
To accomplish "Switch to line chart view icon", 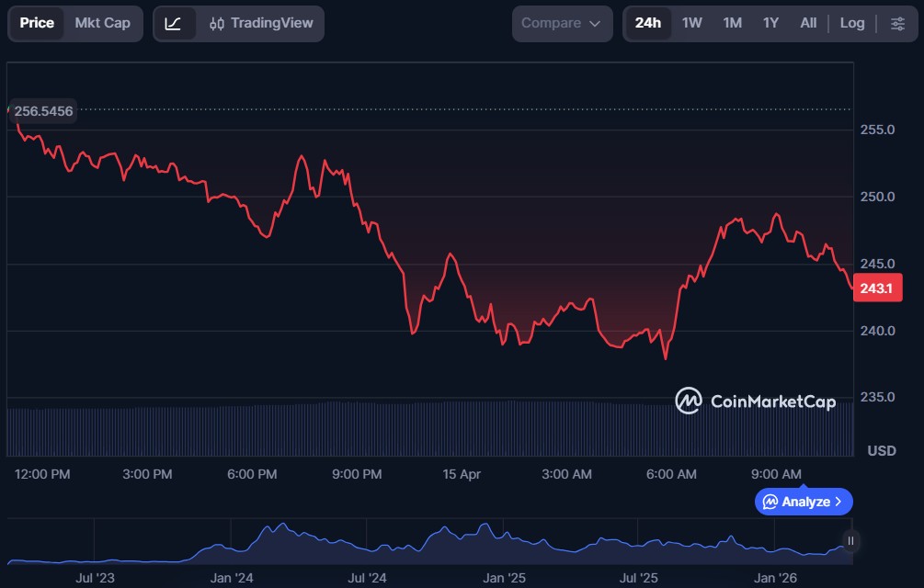I will [x=174, y=23].
